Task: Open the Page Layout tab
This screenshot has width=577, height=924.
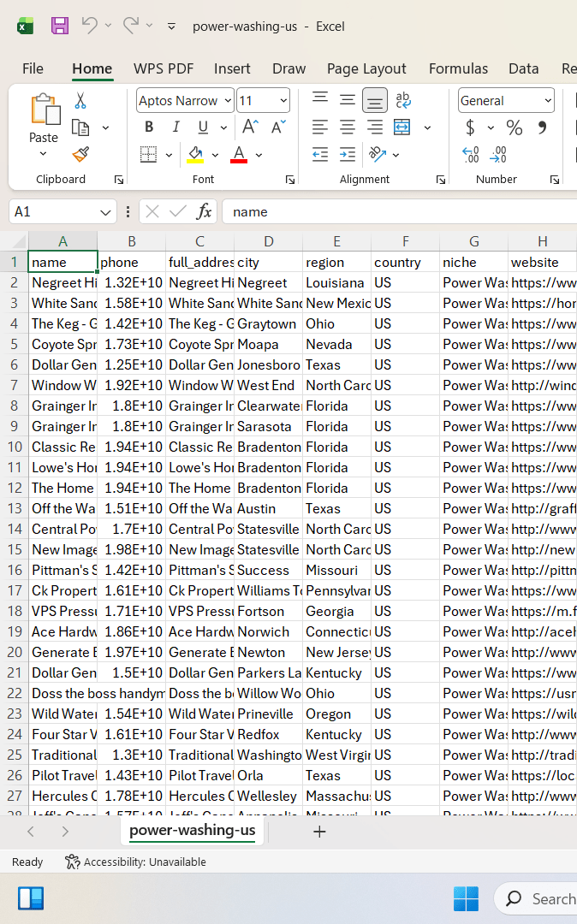Action: click(x=366, y=69)
